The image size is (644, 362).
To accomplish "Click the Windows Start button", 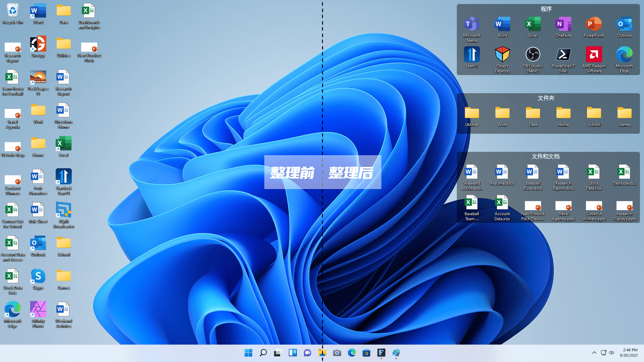I will [x=248, y=353].
